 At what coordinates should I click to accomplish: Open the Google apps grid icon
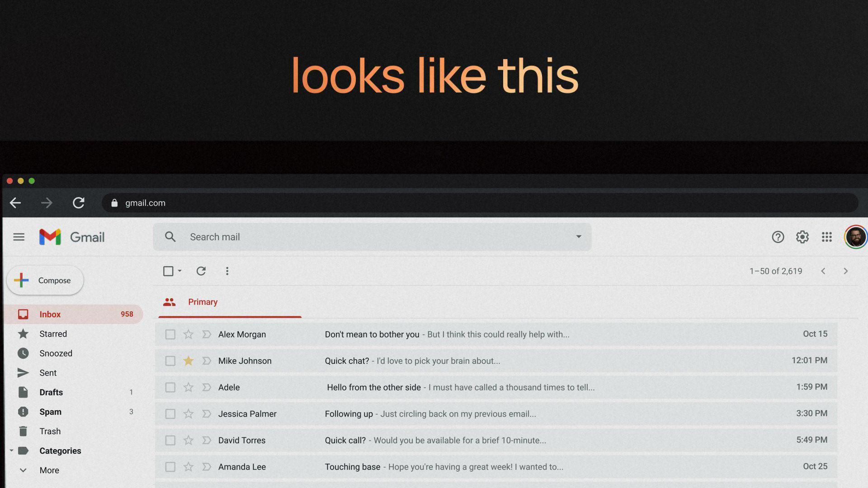tap(826, 237)
